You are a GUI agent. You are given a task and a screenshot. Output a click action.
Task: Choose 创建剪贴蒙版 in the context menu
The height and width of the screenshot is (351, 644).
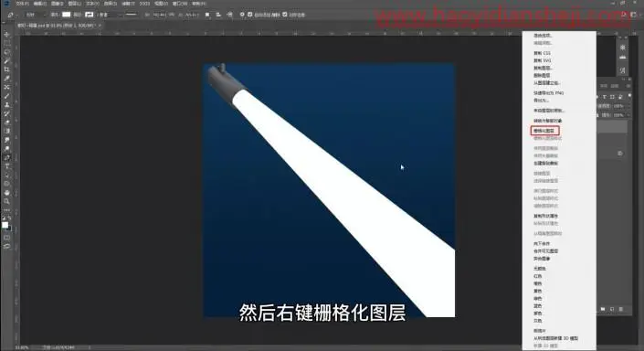coord(545,164)
